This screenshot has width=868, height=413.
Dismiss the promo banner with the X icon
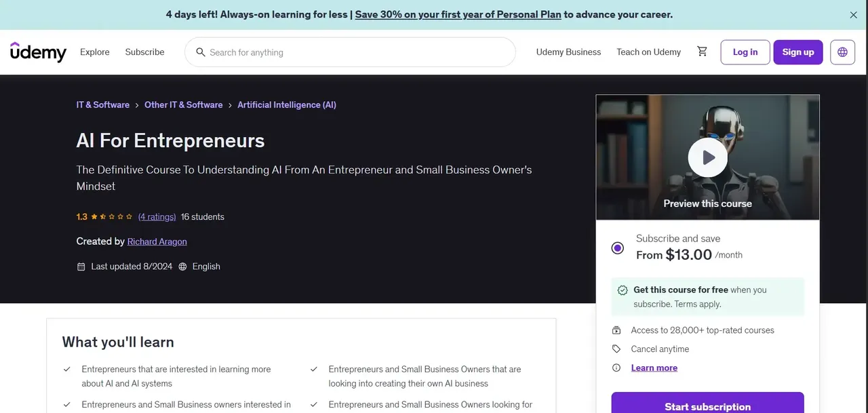coord(853,15)
